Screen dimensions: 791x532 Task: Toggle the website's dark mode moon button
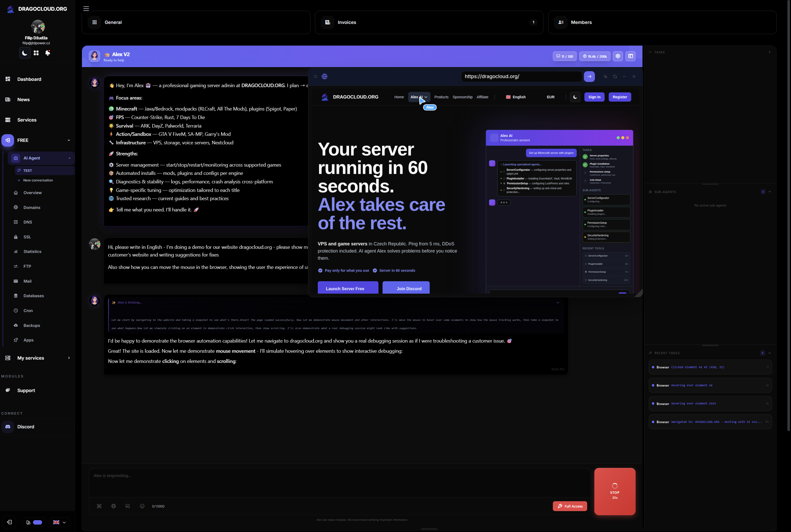coord(575,97)
